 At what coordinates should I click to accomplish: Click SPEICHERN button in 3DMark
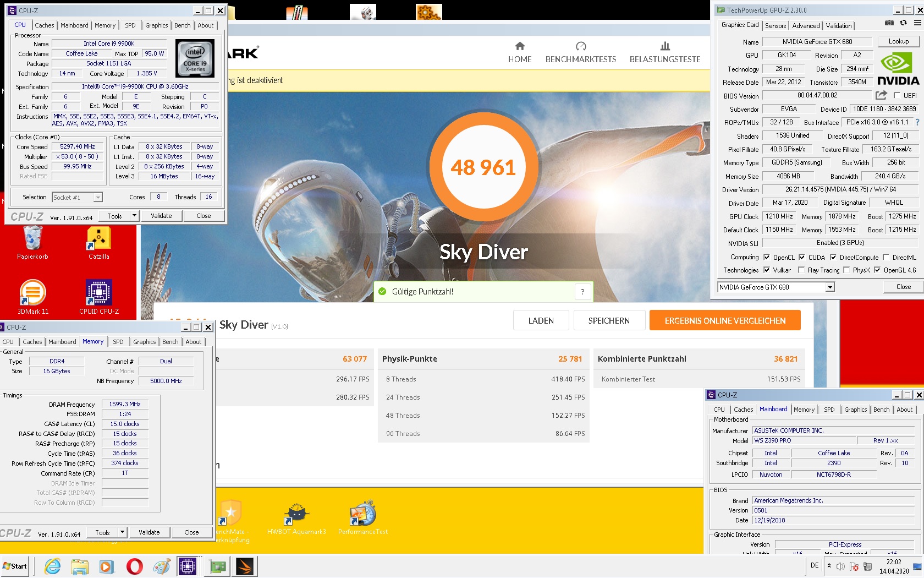(x=609, y=320)
